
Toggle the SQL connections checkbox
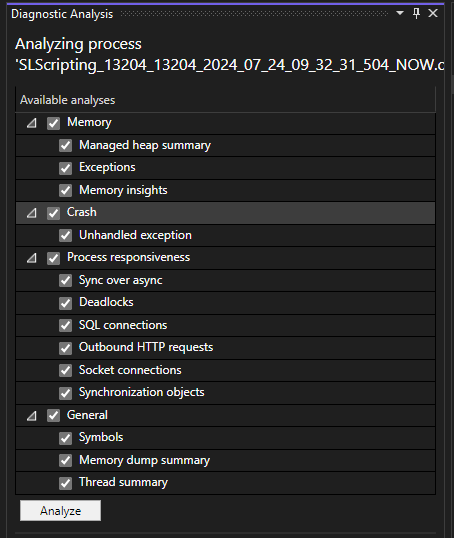pyautogui.click(x=65, y=326)
